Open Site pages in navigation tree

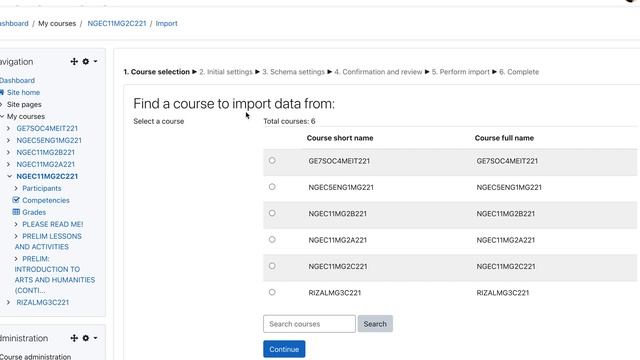pyautogui.click(x=24, y=104)
